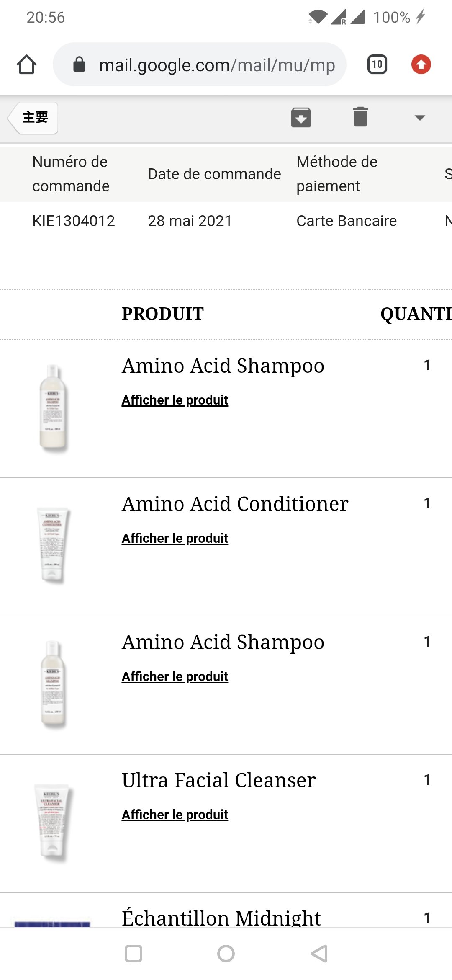Archive this email with the archive icon
The image size is (452, 980).
click(301, 117)
